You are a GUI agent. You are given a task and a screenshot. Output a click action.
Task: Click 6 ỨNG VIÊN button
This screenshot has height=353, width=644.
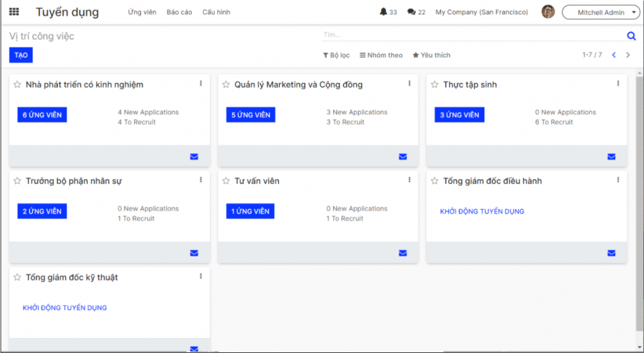[x=42, y=115]
